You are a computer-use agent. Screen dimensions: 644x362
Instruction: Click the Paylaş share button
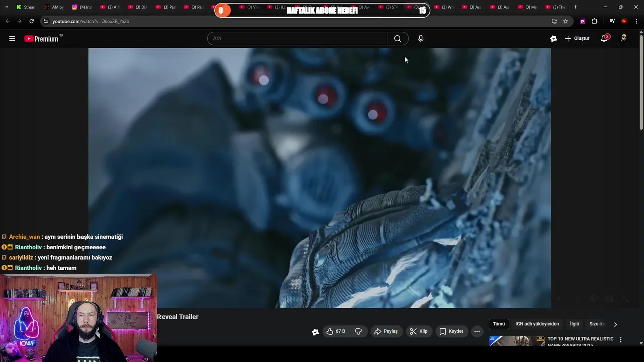coord(386,331)
